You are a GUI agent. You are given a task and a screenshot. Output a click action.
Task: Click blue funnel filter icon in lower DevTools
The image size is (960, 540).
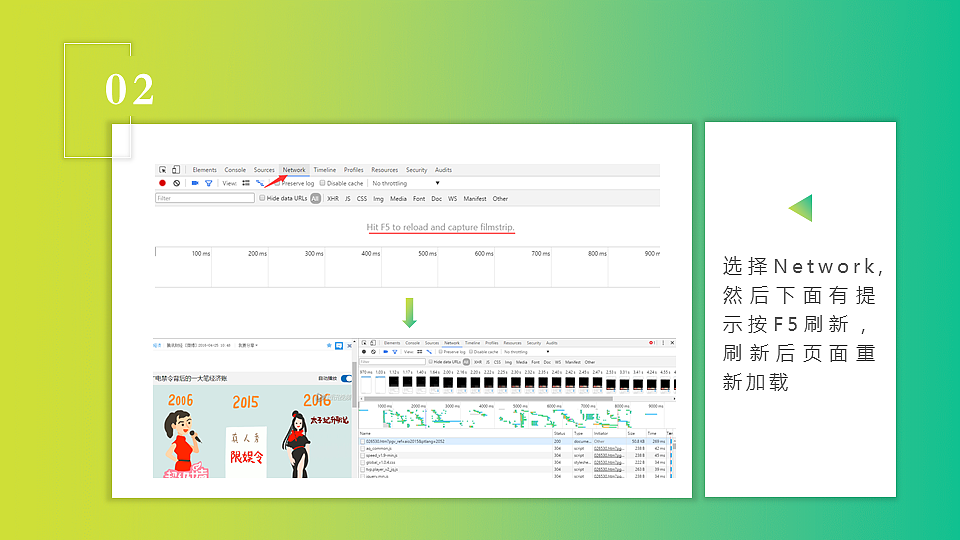point(395,352)
